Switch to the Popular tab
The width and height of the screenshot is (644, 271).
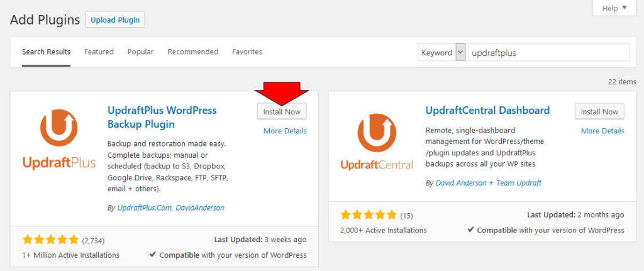coord(140,52)
